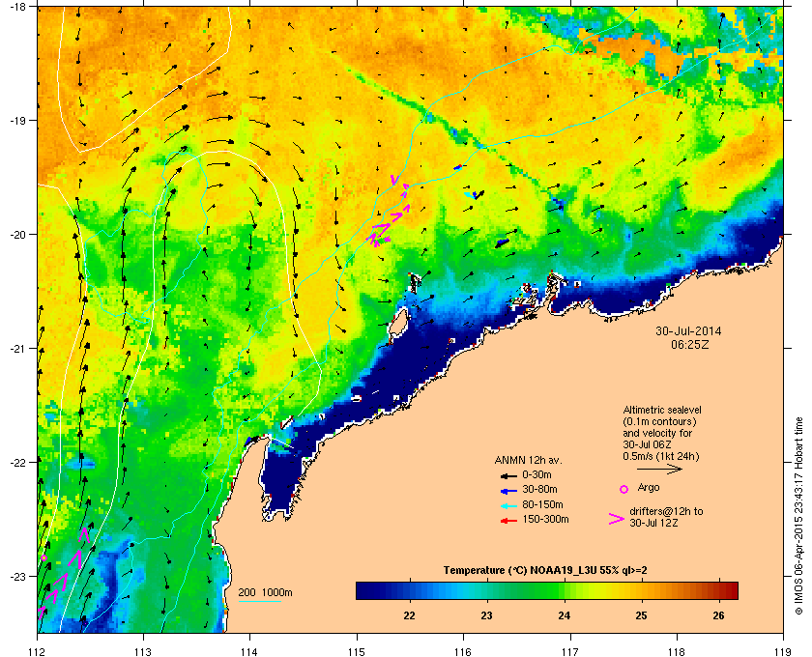Image resolution: width=812 pixels, height=657 pixels.
Task: Click the Argo float marker near 23°S
Action: pos(44,557)
